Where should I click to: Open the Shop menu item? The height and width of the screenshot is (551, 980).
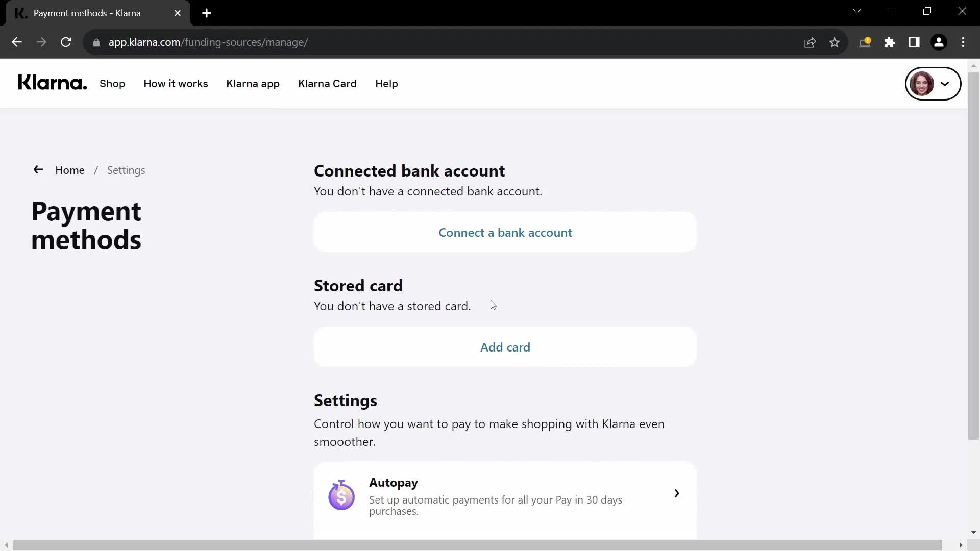coord(112,84)
